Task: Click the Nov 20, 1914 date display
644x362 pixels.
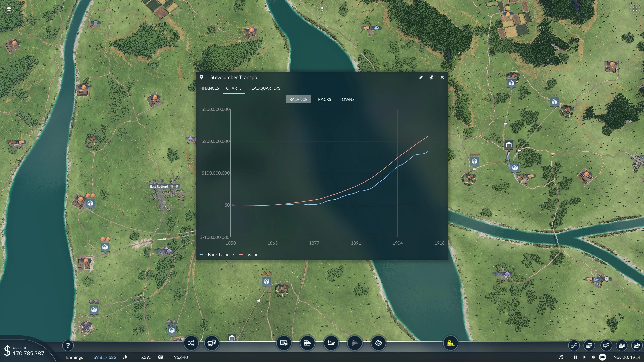Action: 627,357
